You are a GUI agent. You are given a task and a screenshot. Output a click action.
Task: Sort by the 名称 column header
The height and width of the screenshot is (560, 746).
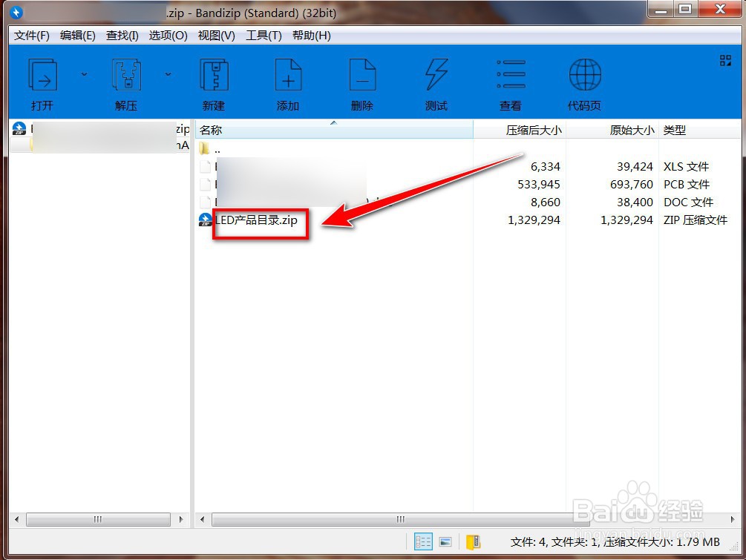click(x=334, y=130)
